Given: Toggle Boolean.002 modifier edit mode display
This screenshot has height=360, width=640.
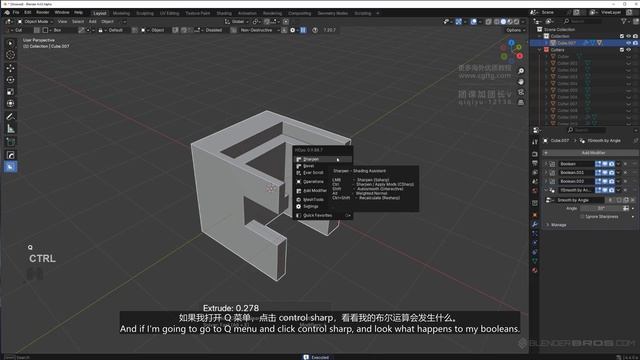Looking at the screenshot, I should pos(598,181).
